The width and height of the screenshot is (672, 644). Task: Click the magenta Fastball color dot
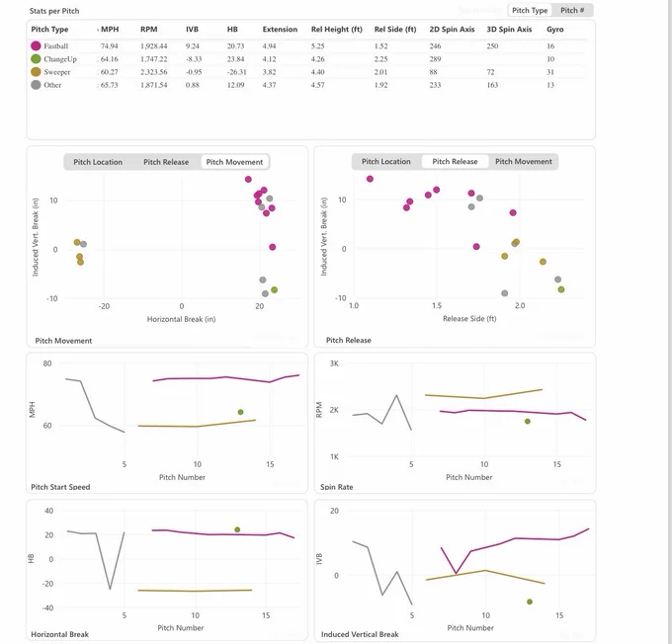tap(36, 45)
